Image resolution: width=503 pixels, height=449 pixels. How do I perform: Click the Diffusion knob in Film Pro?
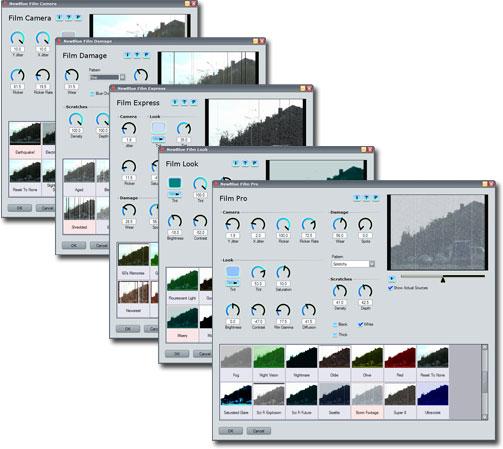[309, 311]
